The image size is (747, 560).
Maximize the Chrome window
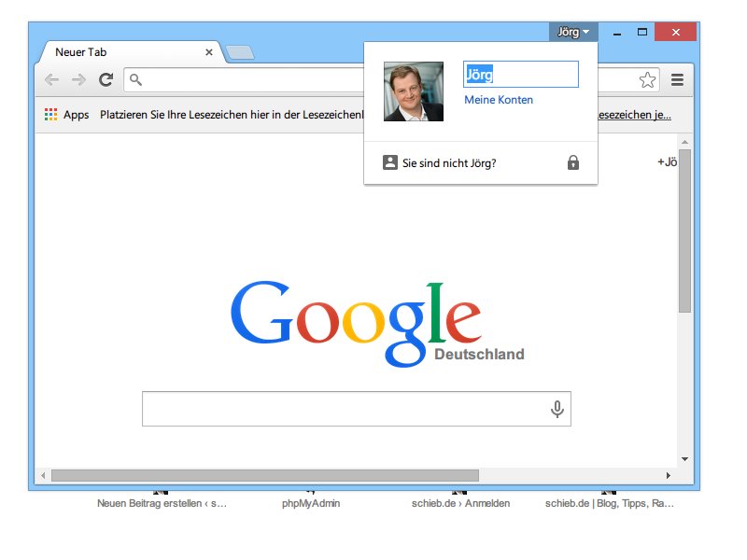point(642,32)
